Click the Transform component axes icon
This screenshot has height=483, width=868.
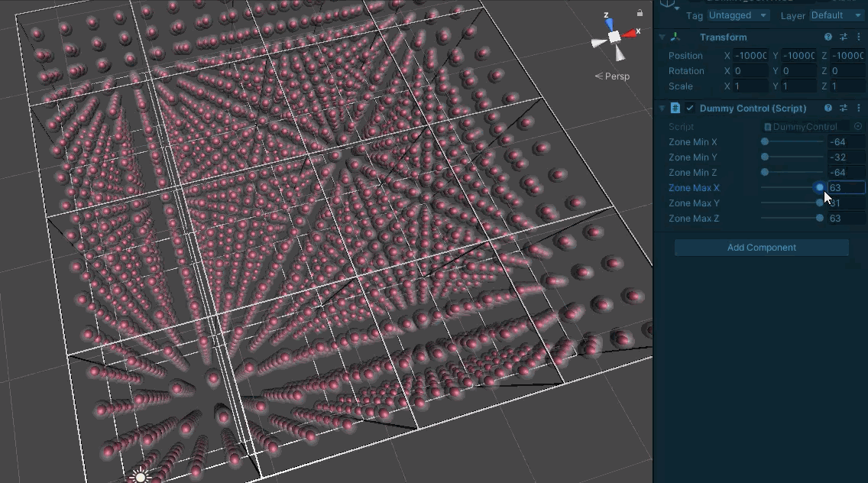(x=675, y=37)
